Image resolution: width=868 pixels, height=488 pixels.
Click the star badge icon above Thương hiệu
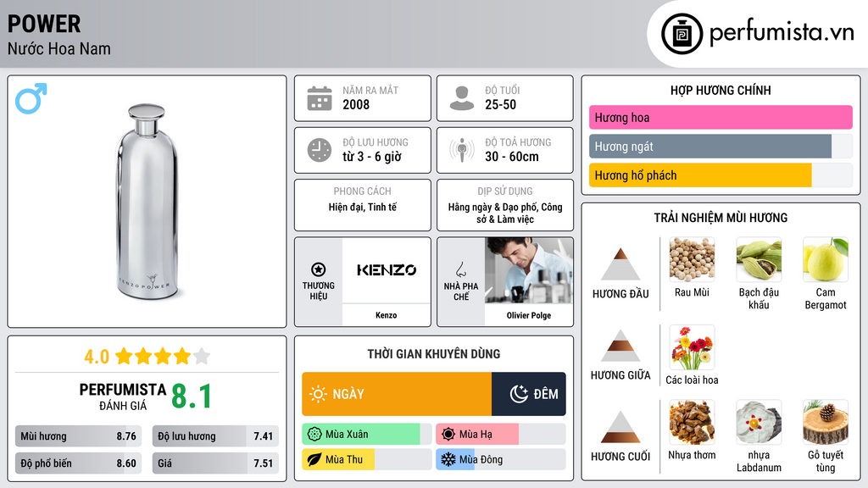(319, 269)
